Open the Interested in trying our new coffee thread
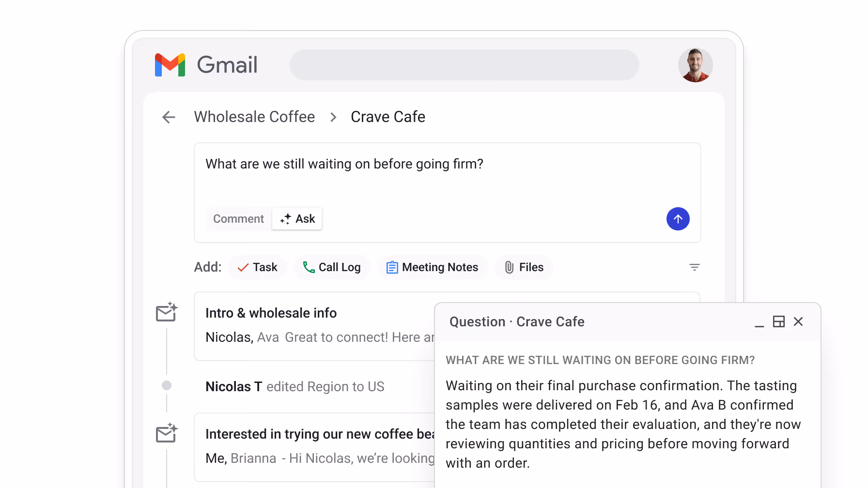The height and width of the screenshot is (488, 868). pos(315,447)
